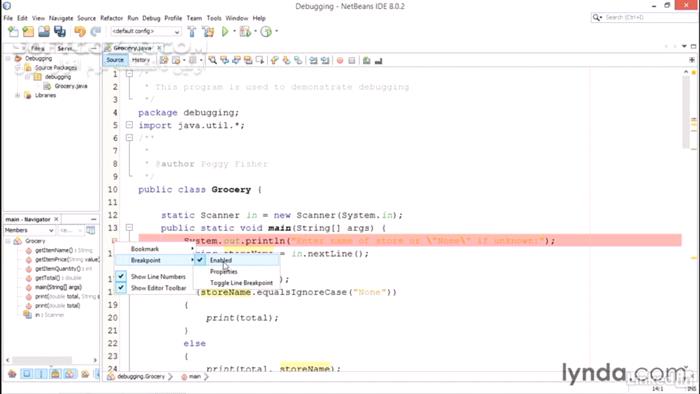Open the Debug menu
Image resolution: width=700 pixels, height=394 pixels.
[151, 18]
